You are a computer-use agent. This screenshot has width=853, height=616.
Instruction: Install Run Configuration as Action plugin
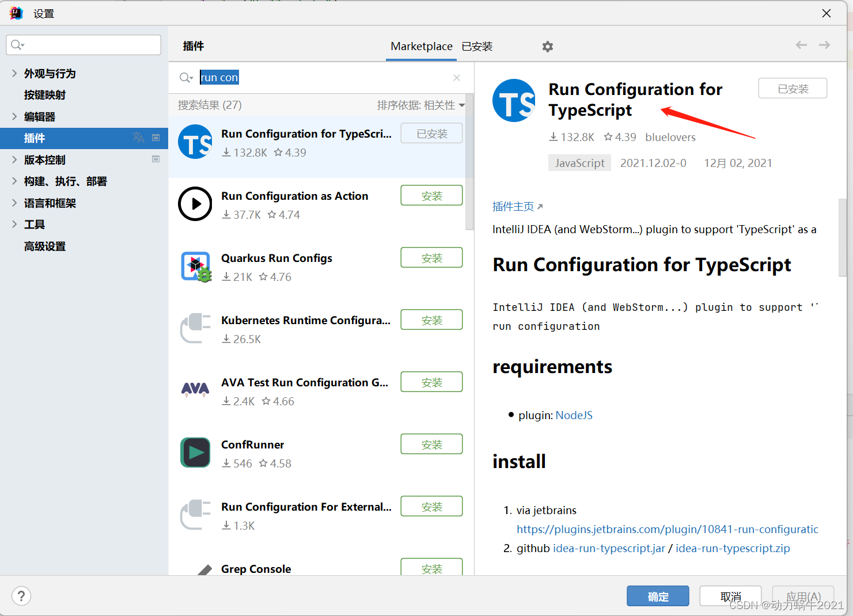point(431,196)
